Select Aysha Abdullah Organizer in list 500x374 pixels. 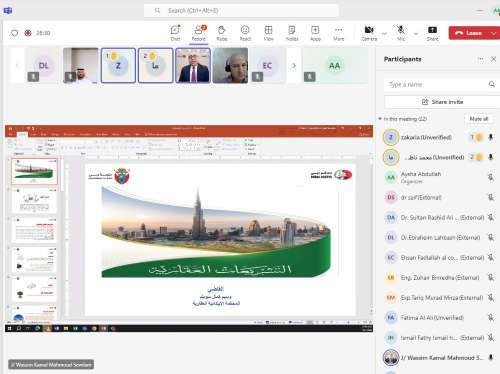pyautogui.click(x=439, y=177)
